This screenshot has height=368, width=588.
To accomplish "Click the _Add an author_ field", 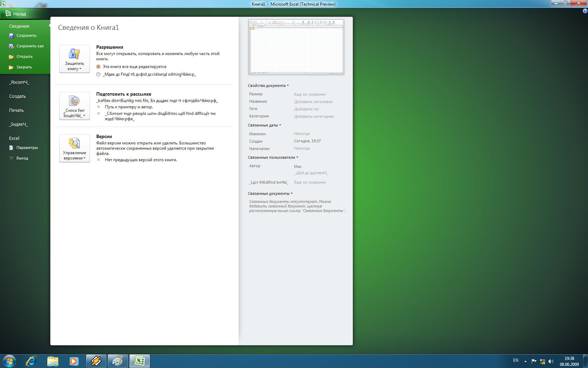I will pyautogui.click(x=311, y=173).
